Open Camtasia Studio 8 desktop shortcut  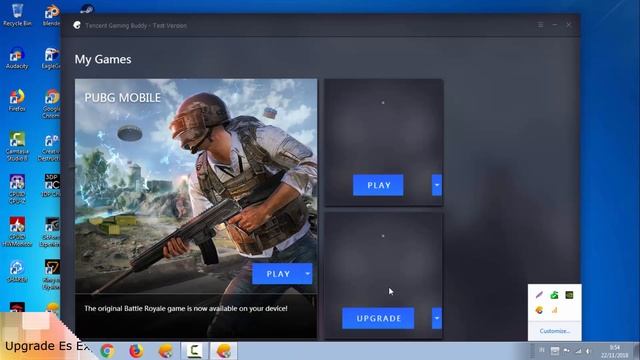point(17,146)
